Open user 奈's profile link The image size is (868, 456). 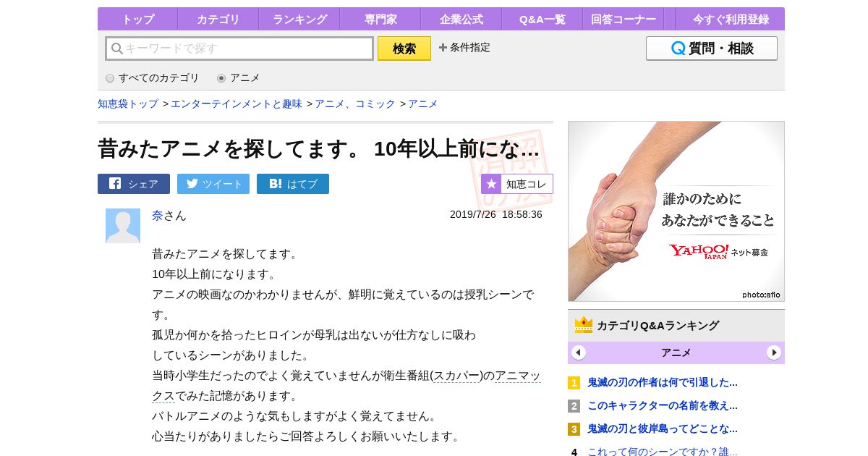(158, 215)
